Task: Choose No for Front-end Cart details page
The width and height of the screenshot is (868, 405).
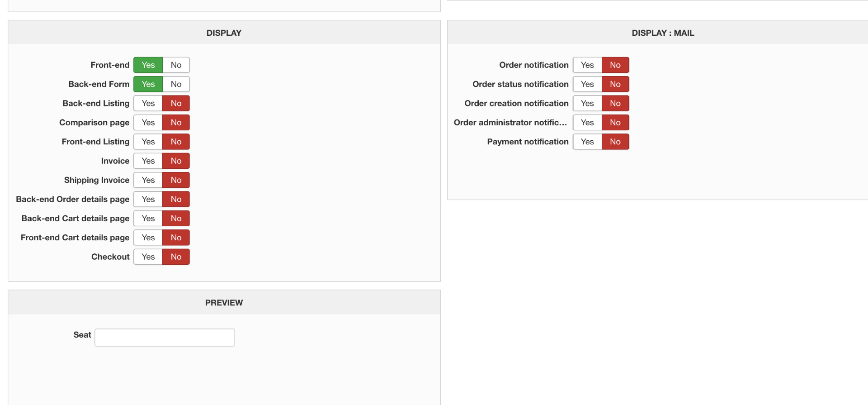Action: 176,238
